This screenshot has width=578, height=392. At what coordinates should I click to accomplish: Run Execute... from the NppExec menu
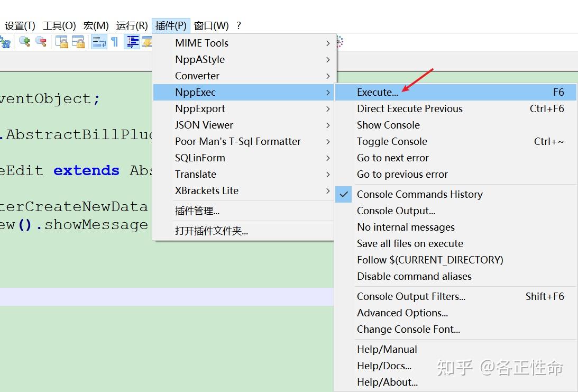[x=378, y=92]
